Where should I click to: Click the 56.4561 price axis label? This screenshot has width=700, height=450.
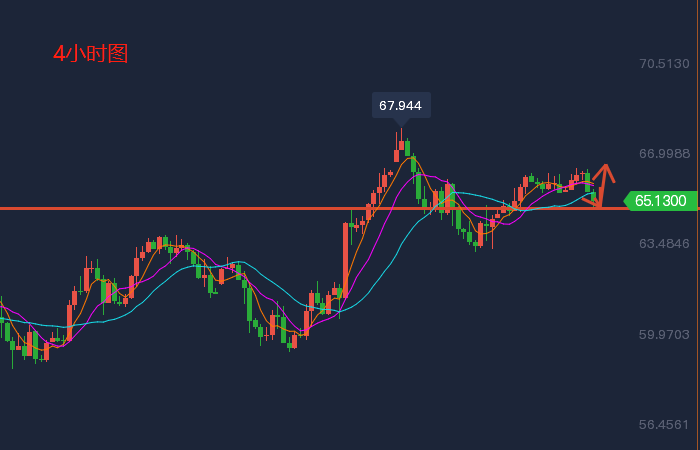pyautogui.click(x=664, y=424)
